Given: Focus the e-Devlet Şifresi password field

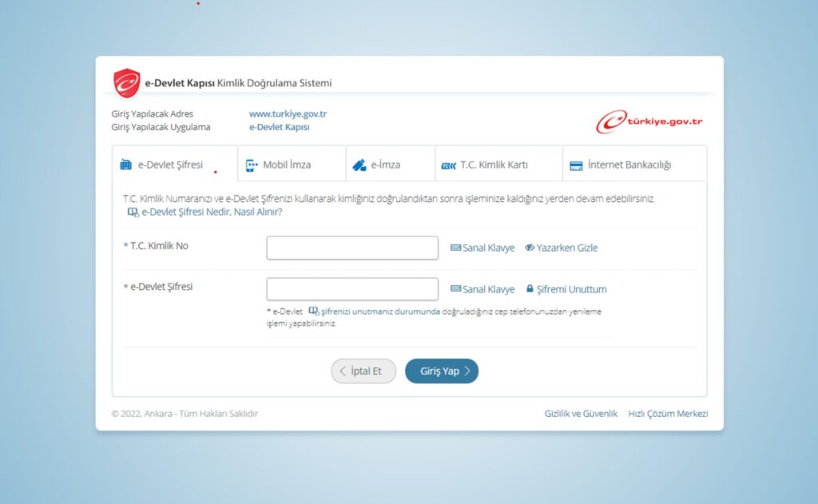Looking at the screenshot, I should click(x=352, y=289).
